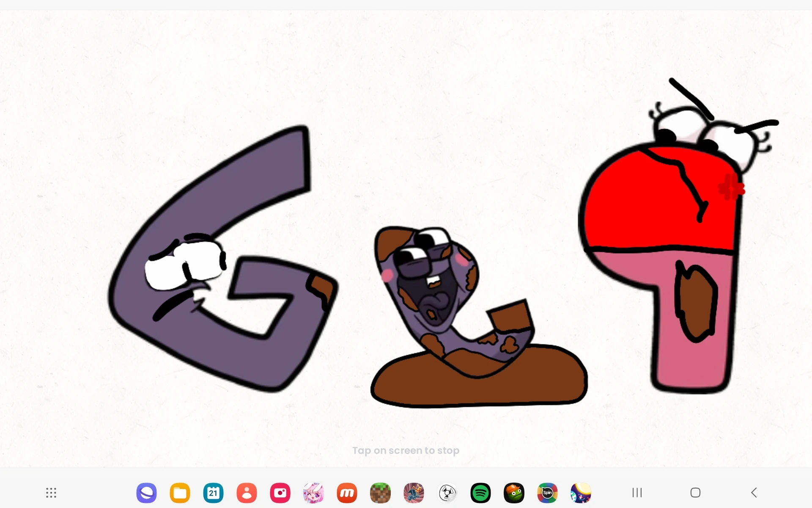The width and height of the screenshot is (812, 508).
Task: Open Samsung Internet browser from taskbar
Action: tap(146, 493)
